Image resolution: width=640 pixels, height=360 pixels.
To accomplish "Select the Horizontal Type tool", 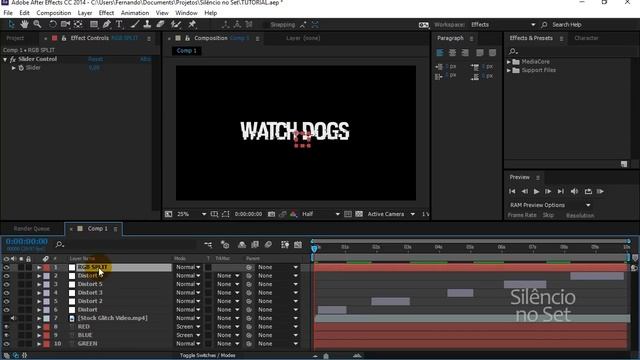I will pyautogui.click(x=119, y=24).
